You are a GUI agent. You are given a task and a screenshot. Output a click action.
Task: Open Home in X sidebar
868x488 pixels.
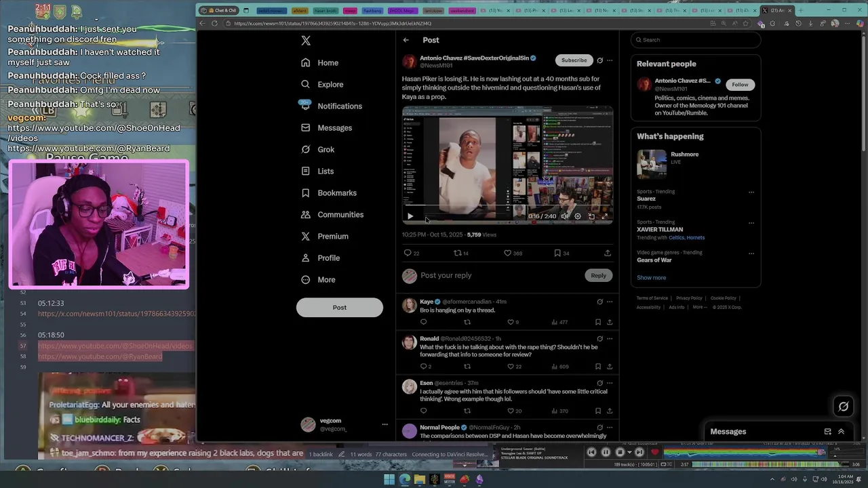[319, 62]
